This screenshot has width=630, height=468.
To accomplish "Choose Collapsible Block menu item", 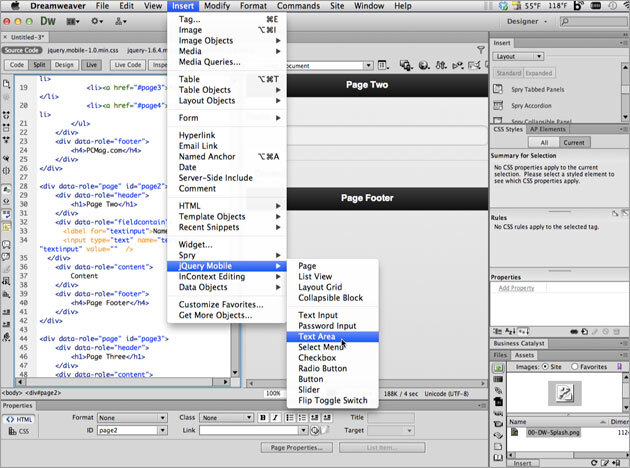I will coord(333,298).
